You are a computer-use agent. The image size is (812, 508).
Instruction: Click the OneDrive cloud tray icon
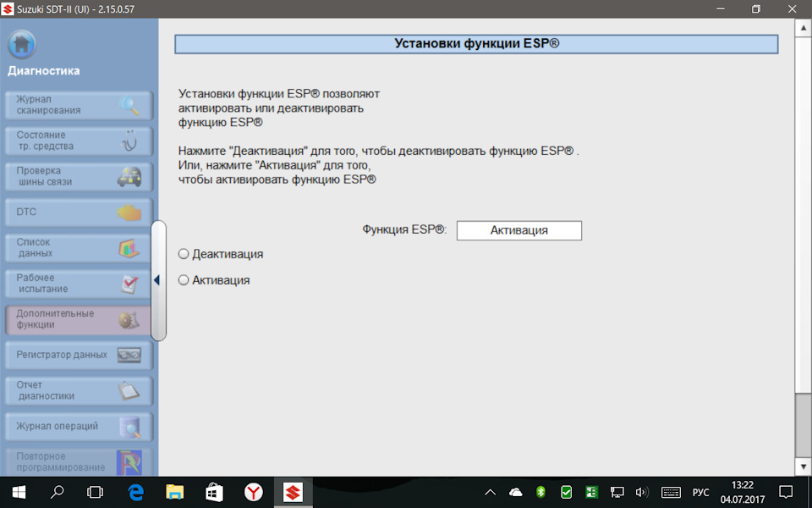pos(516,492)
